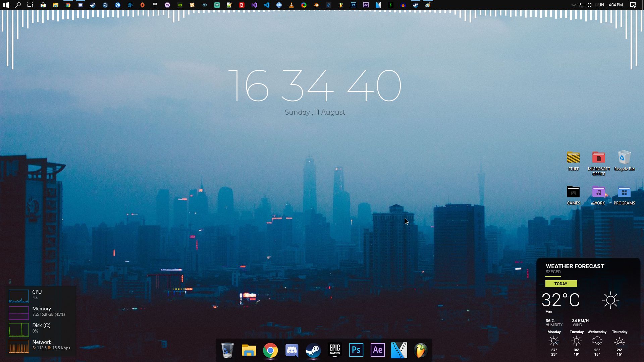Viewport: 644px width, 362px height.
Task: Select the TODAY tab in the weather widget
Action: click(561, 284)
